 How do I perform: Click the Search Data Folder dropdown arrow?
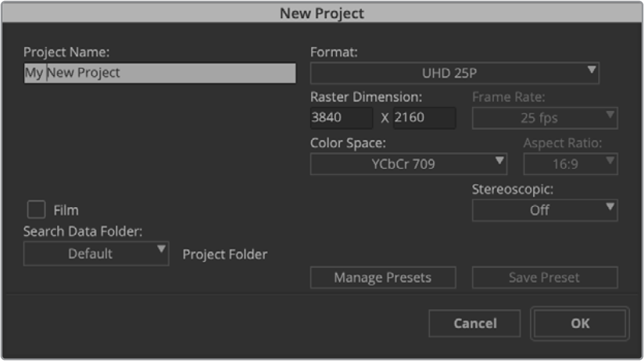[161, 250]
